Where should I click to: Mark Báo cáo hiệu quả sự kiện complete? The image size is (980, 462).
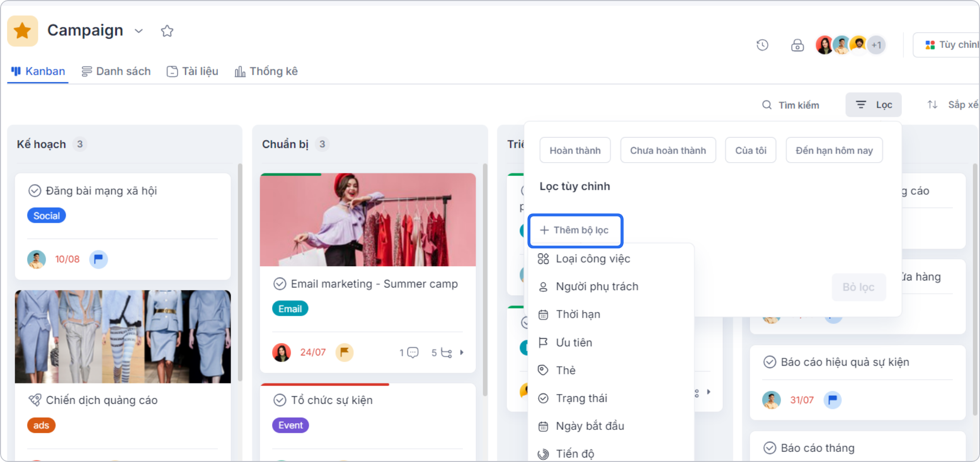(x=770, y=362)
